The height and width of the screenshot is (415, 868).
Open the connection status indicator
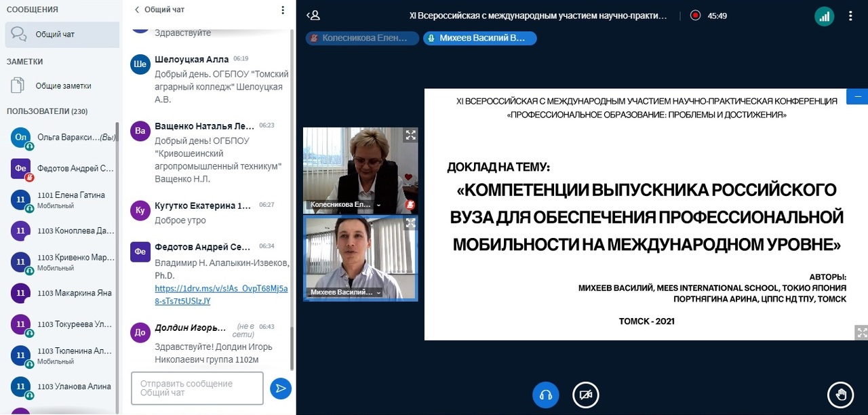(x=824, y=16)
